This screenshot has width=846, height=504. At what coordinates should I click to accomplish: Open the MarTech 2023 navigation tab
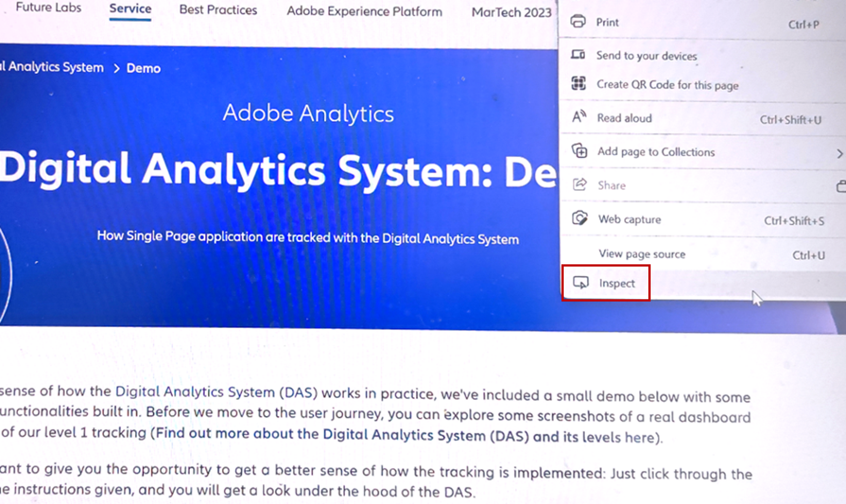click(511, 13)
